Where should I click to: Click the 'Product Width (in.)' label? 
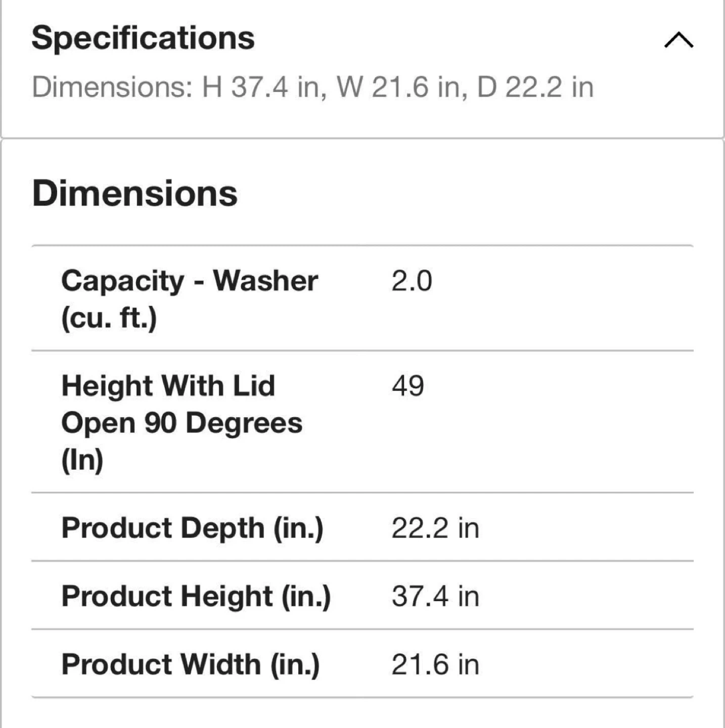(191, 664)
